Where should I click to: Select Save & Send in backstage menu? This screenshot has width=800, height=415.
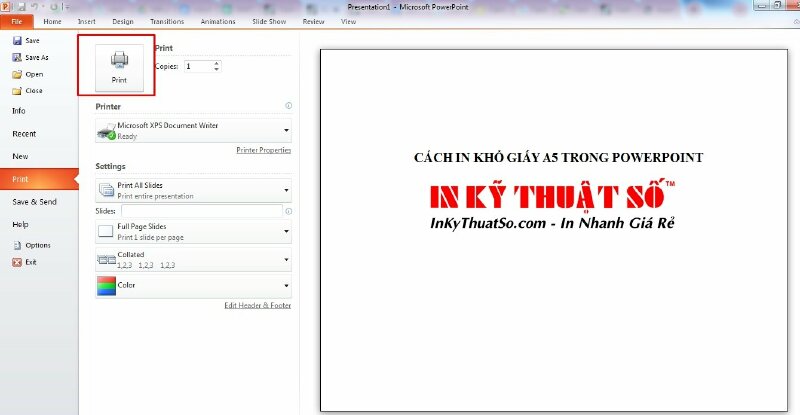point(34,202)
